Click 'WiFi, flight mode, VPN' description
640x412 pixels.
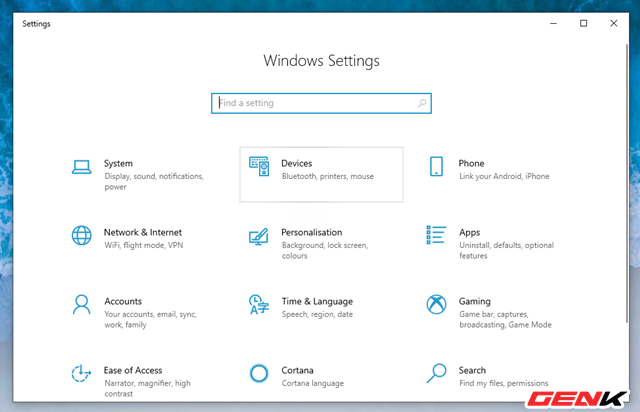pyautogui.click(x=144, y=245)
